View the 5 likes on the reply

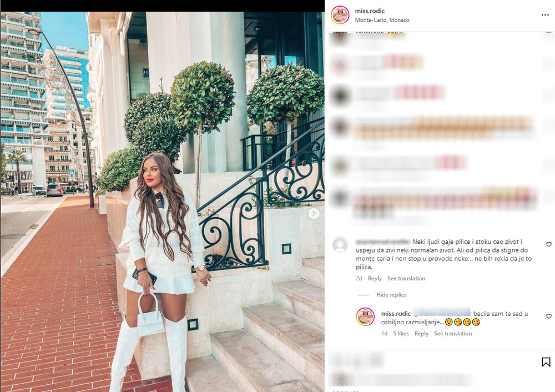(x=401, y=334)
